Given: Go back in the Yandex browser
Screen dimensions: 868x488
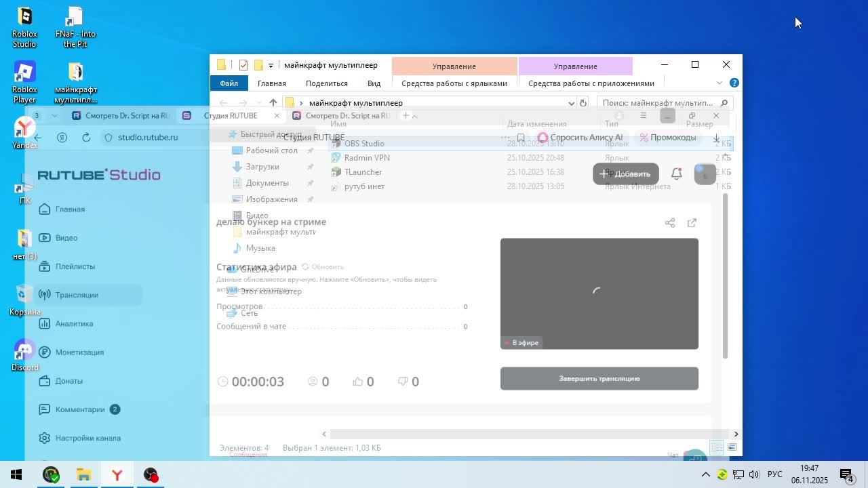Looking at the screenshot, I should click(x=38, y=137).
